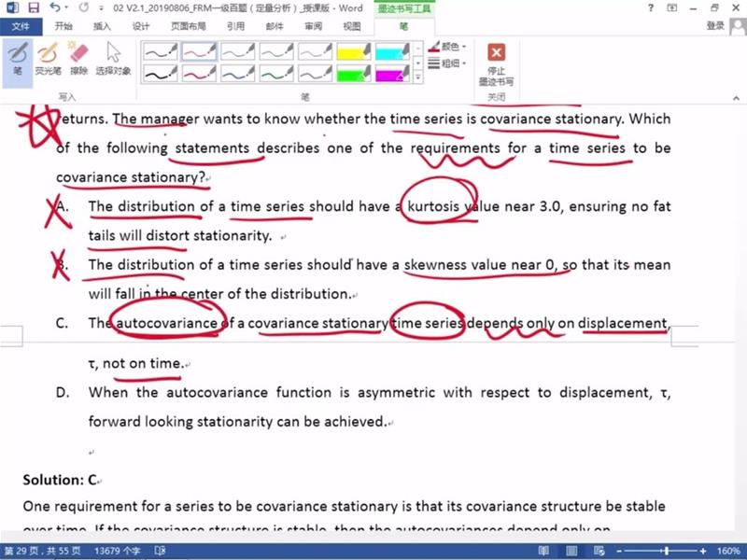Switch to the References (引用) tab
The image size is (747, 560).
pos(236,26)
